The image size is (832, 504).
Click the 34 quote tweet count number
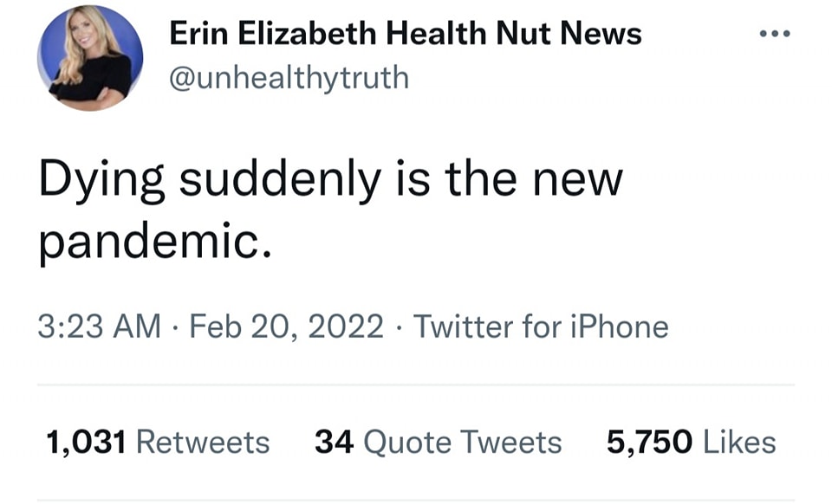(x=333, y=443)
